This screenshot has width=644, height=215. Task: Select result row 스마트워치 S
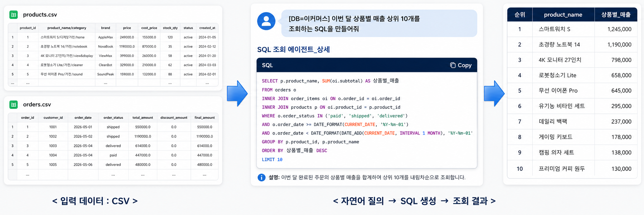tap(572, 29)
